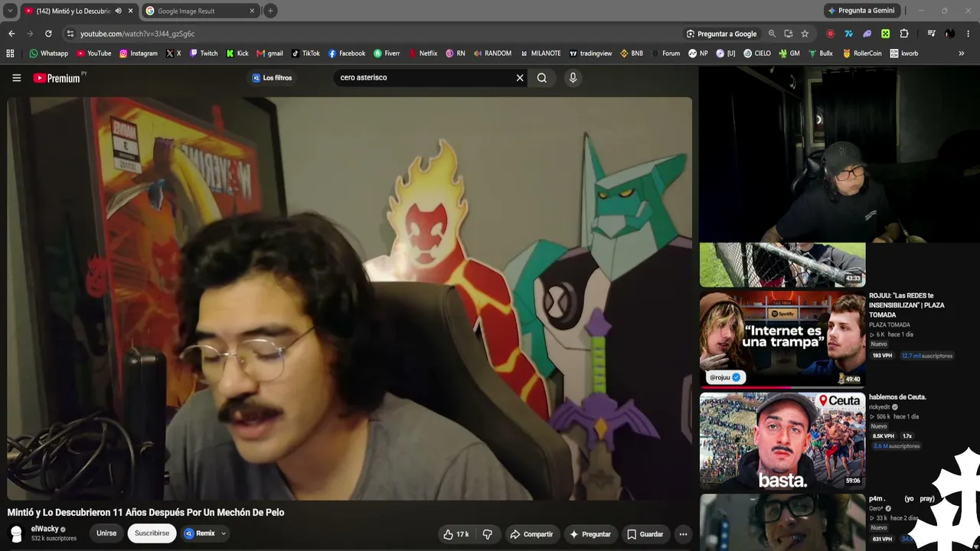980x551 pixels.
Task: Open the Twitch bookmark
Action: click(204, 54)
